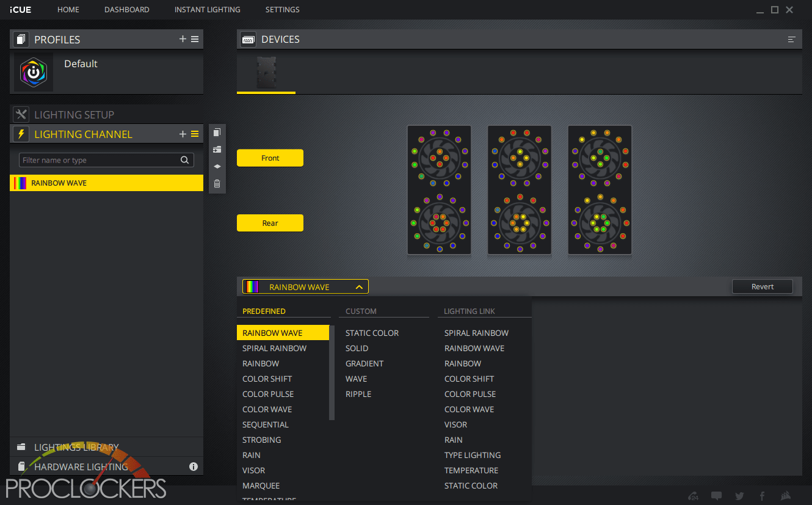
Task: Click the layer stack icon
Action: (x=217, y=166)
